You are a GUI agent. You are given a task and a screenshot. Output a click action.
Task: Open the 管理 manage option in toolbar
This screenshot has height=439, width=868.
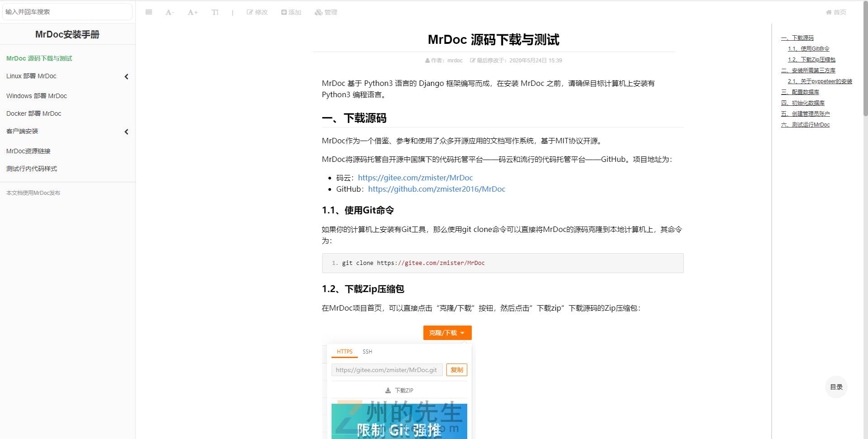click(x=326, y=12)
